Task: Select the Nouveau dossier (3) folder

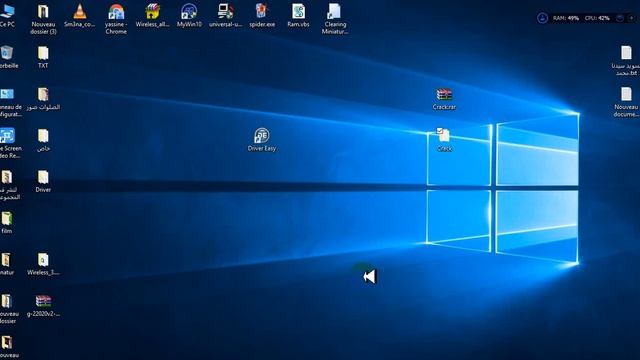Action: tap(43, 19)
